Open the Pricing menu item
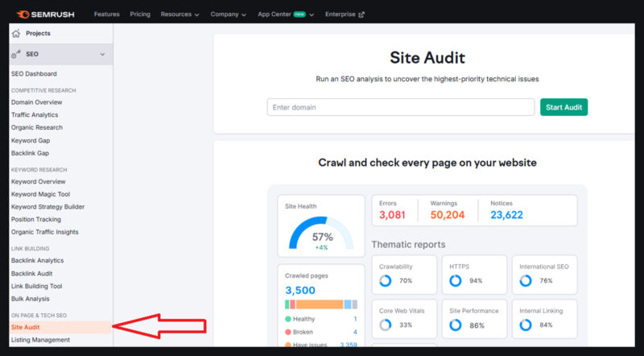 coord(140,14)
